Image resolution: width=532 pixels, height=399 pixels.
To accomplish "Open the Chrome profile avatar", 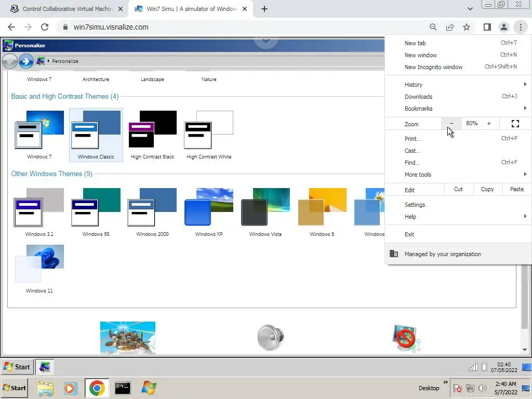I will (504, 27).
